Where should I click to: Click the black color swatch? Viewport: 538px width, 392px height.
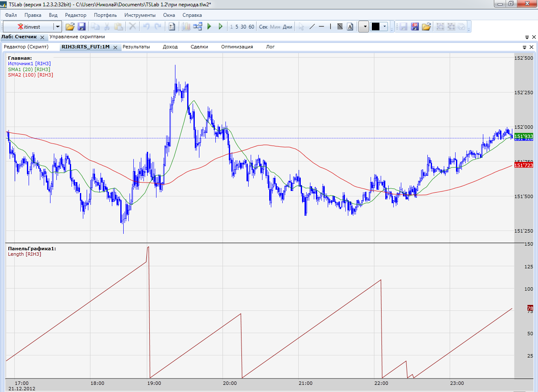point(375,26)
